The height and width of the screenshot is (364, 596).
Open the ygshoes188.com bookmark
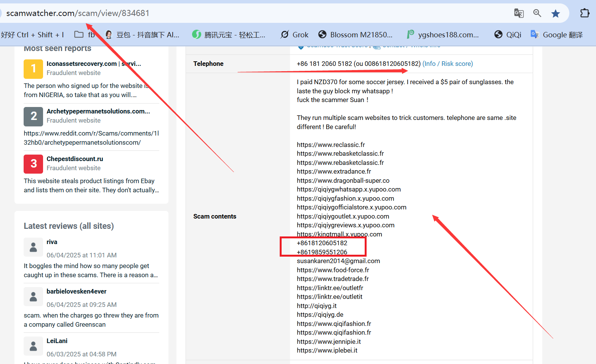[x=443, y=35]
